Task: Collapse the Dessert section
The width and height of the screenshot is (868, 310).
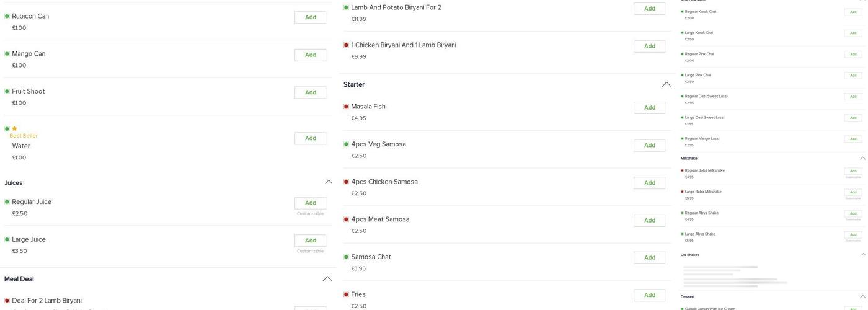Action: pyautogui.click(x=862, y=296)
